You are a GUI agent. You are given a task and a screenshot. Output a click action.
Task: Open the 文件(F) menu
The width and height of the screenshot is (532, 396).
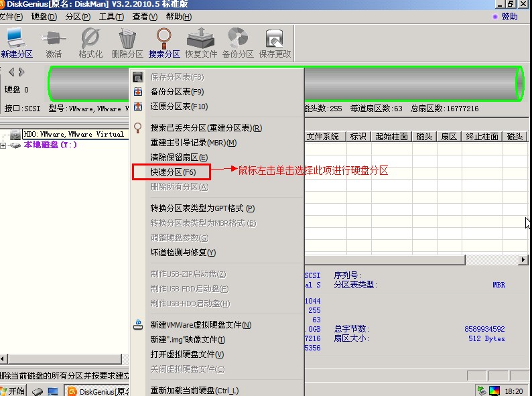pos(11,17)
